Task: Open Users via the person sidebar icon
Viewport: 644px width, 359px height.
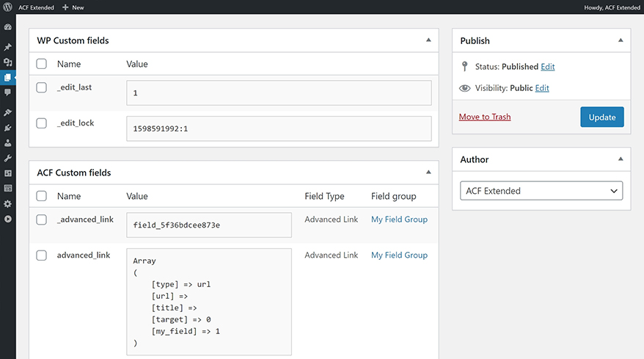Action: pyautogui.click(x=8, y=143)
